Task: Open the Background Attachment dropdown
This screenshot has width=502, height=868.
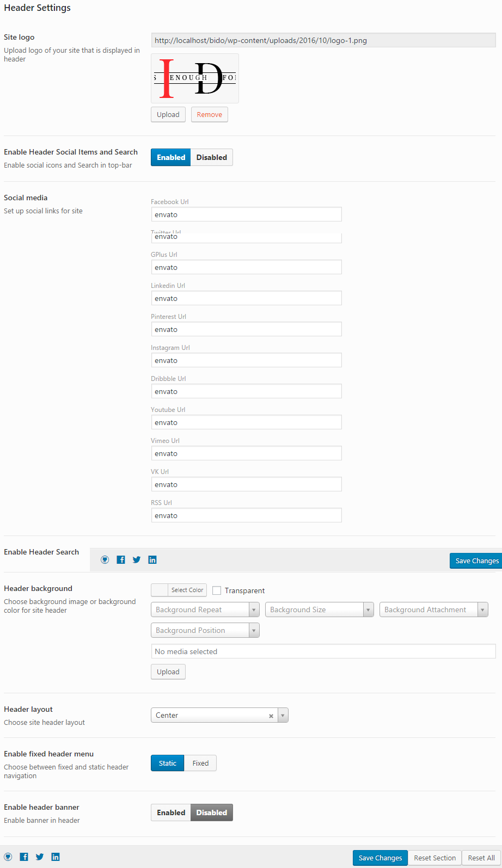Action: pyautogui.click(x=433, y=610)
